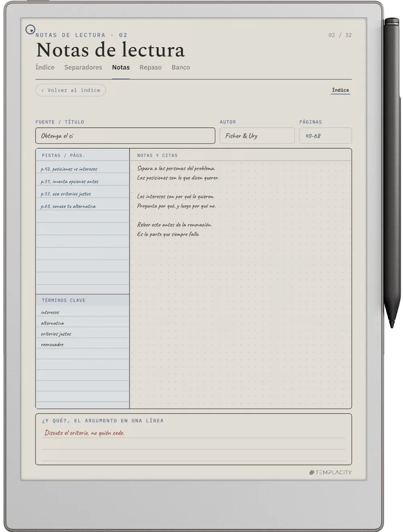The height and width of the screenshot is (532, 403).
Task: Select summary 'Discute el criterio, no quién cede.'
Action: 85,433
